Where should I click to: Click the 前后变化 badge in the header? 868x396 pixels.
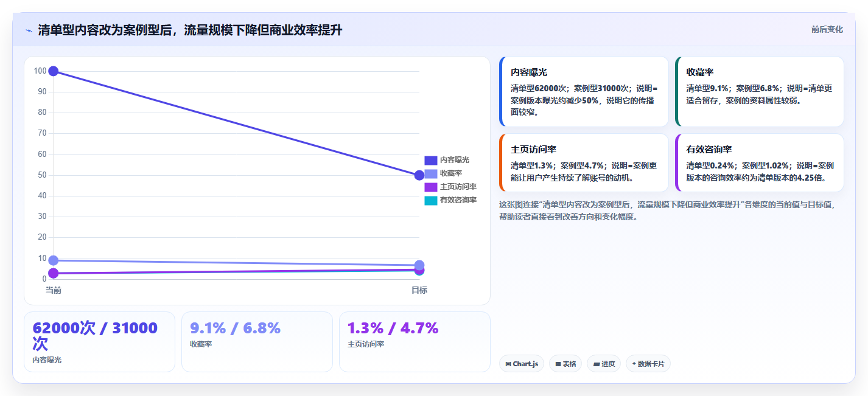[827, 30]
